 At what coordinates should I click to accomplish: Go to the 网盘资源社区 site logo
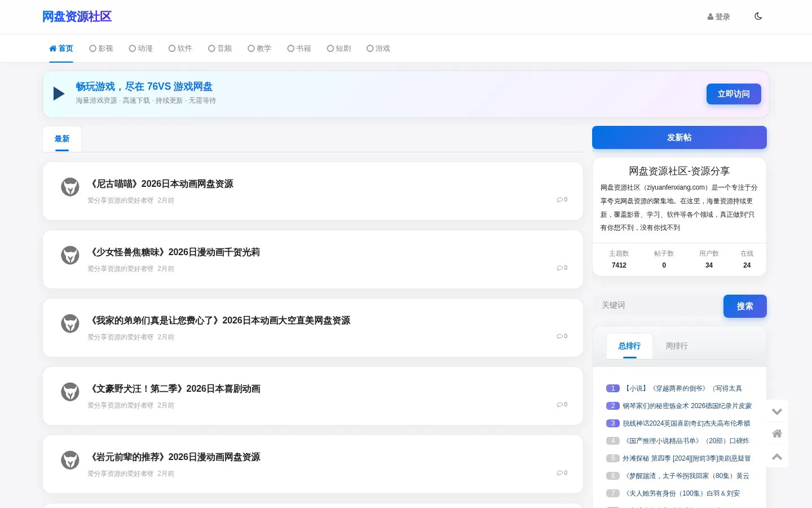tap(77, 17)
